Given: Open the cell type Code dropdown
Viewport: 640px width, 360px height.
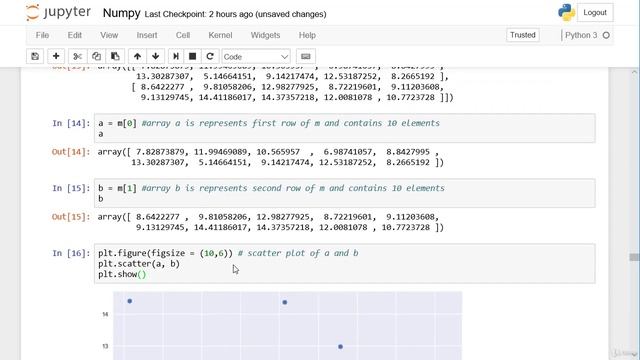Looking at the screenshot, I should pos(256,57).
